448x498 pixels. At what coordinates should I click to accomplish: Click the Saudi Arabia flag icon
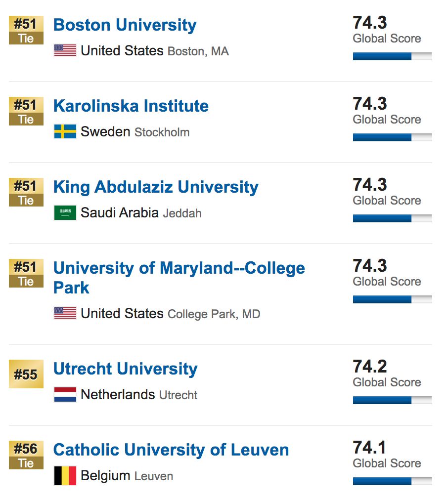point(65,212)
